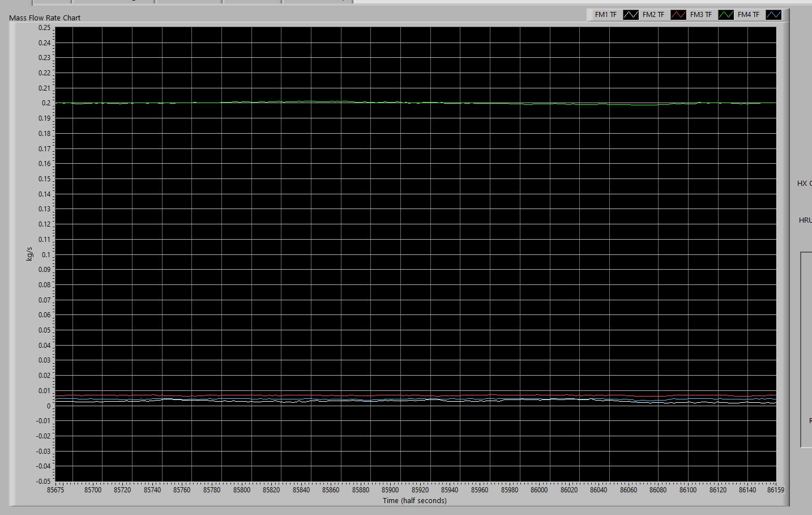Click the FM2 TF red plot legend icon
This screenshot has width=812, height=515.
click(x=678, y=15)
